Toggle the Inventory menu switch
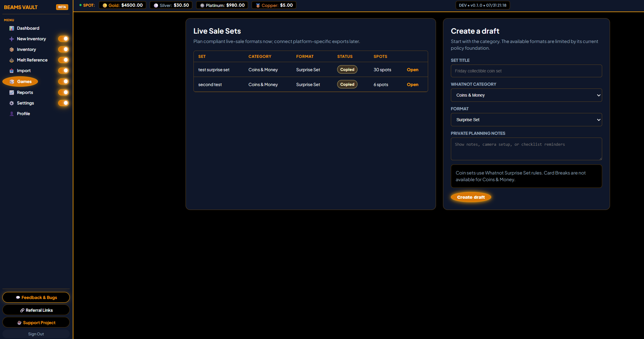Viewport: 644px width, 339px height. pyautogui.click(x=64, y=49)
